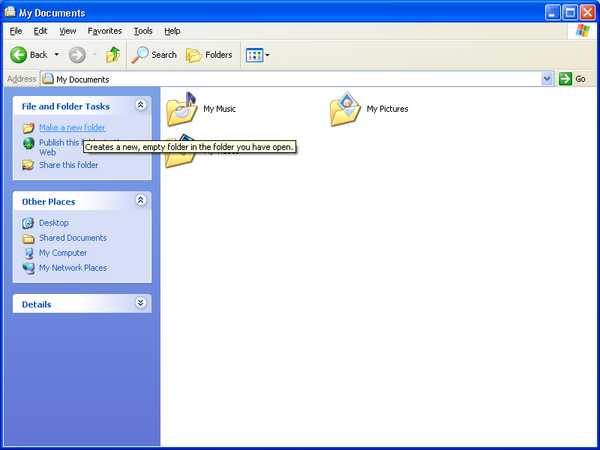This screenshot has height=450, width=600.
Task: Go up one folder level icon
Action: click(112, 55)
